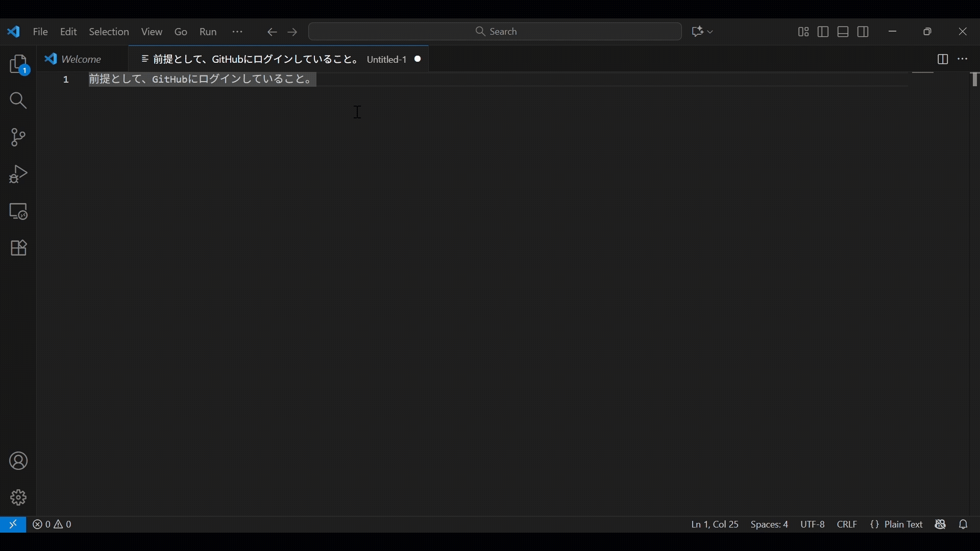The width and height of the screenshot is (980, 551).
Task: Click the Search command center field
Action: 495,32
